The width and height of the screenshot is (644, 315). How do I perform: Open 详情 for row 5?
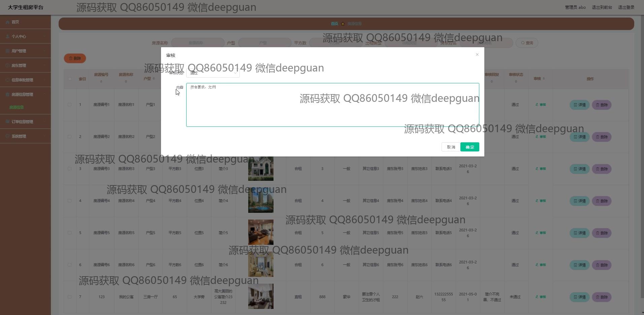click(x=579, y=233)
